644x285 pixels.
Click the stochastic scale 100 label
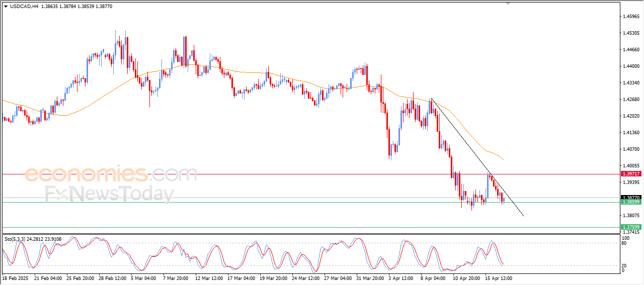point(625,238)
